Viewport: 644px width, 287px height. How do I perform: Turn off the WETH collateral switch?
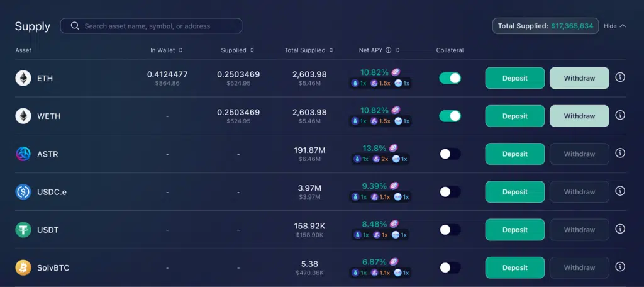450,116
